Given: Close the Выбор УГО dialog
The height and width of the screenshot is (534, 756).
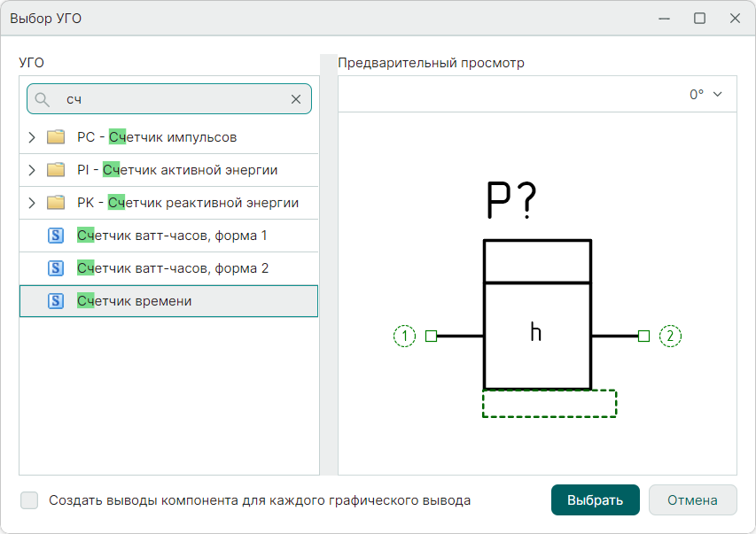Looking at the screenshot, I should (735, 19).
